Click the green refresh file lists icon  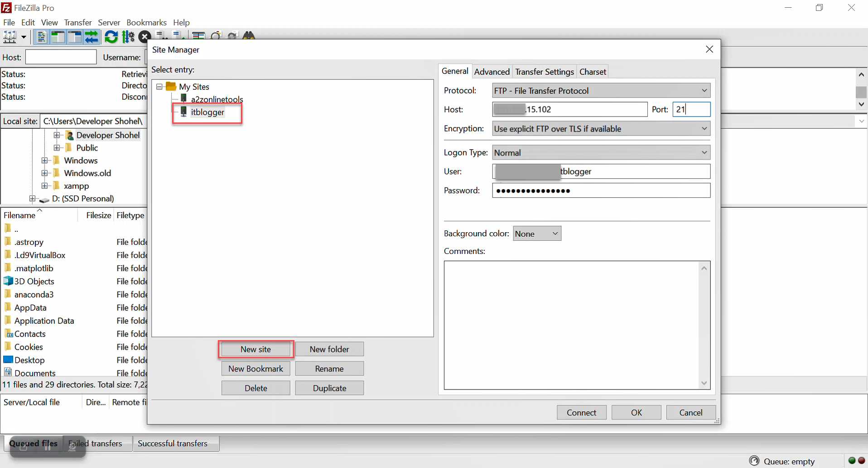click(x=111, y=37)
